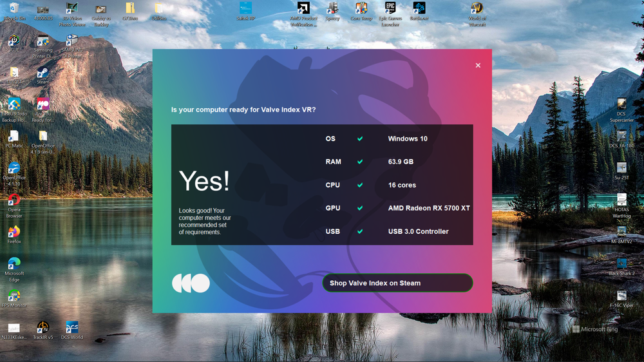Select the DCS Supercarrier icon
The height and width of the screenshot is (362, 644).
[621, 110]
